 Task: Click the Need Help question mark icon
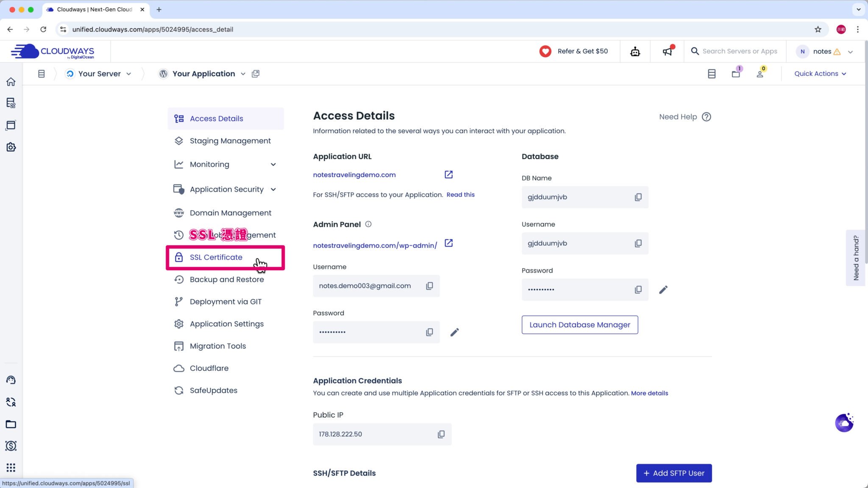click(707, 117)
